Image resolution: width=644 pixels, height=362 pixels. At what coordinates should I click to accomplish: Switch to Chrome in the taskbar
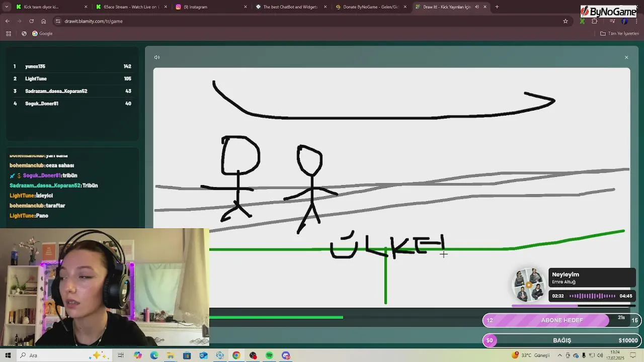pyautogui.click(x=236, y=355)
